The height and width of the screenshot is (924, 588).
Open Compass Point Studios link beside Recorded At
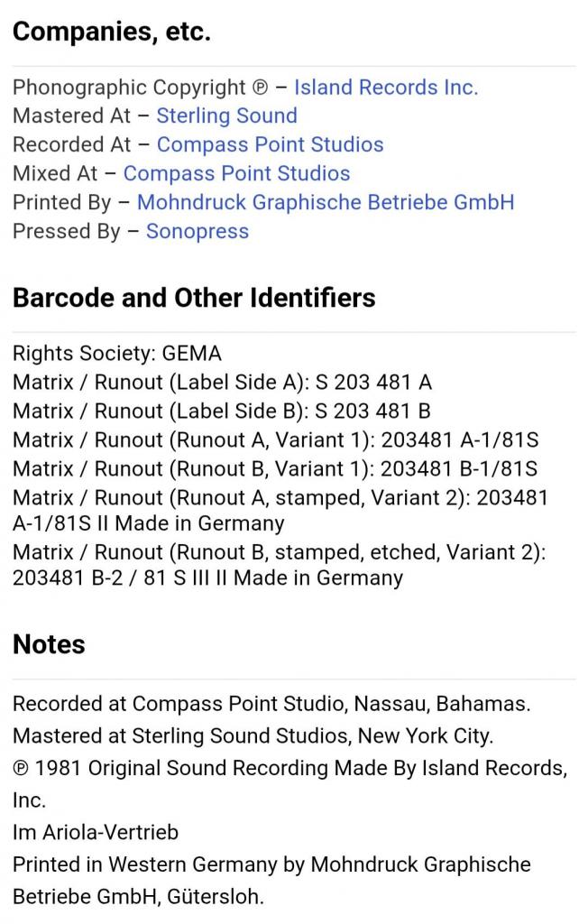coord(270,145)
